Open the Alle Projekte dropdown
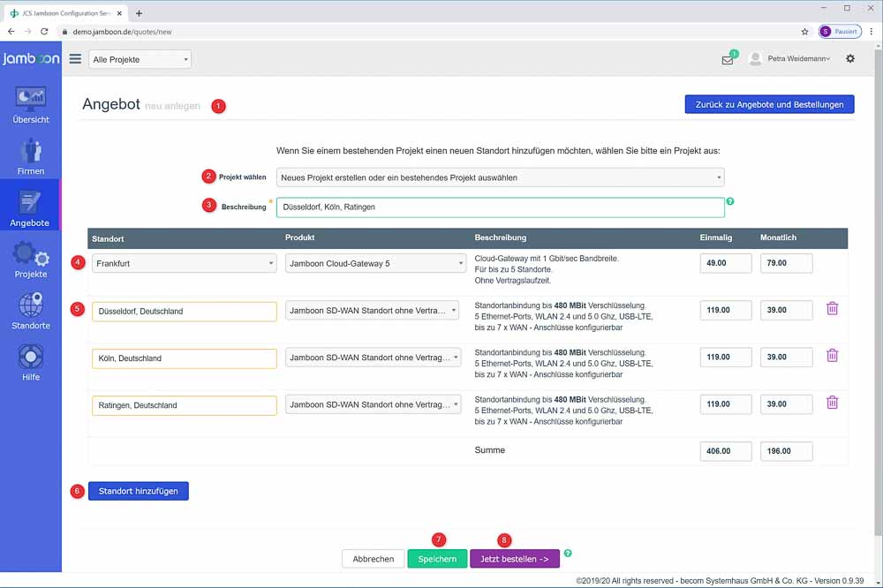Image resolution: width=883 pixels, height=588 pixels. (x=140, y=59)
